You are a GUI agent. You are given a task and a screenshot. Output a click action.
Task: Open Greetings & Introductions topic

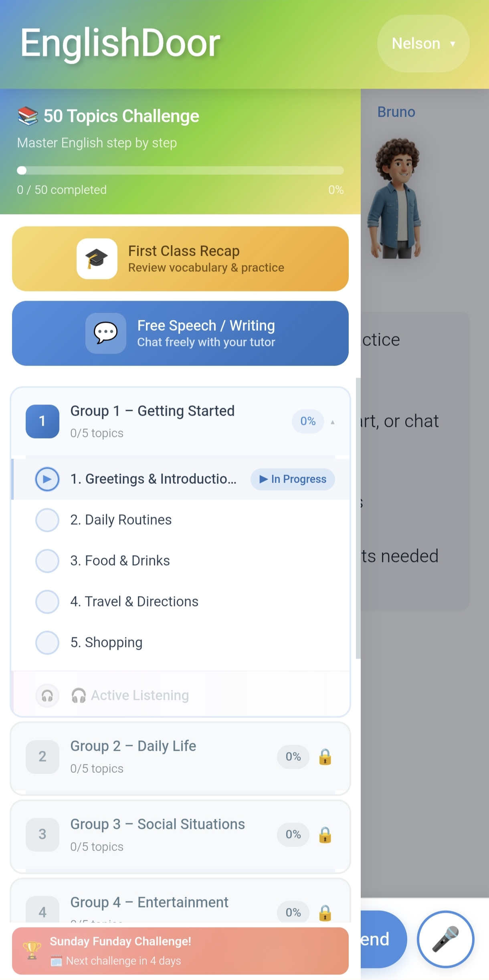(180, 479)
